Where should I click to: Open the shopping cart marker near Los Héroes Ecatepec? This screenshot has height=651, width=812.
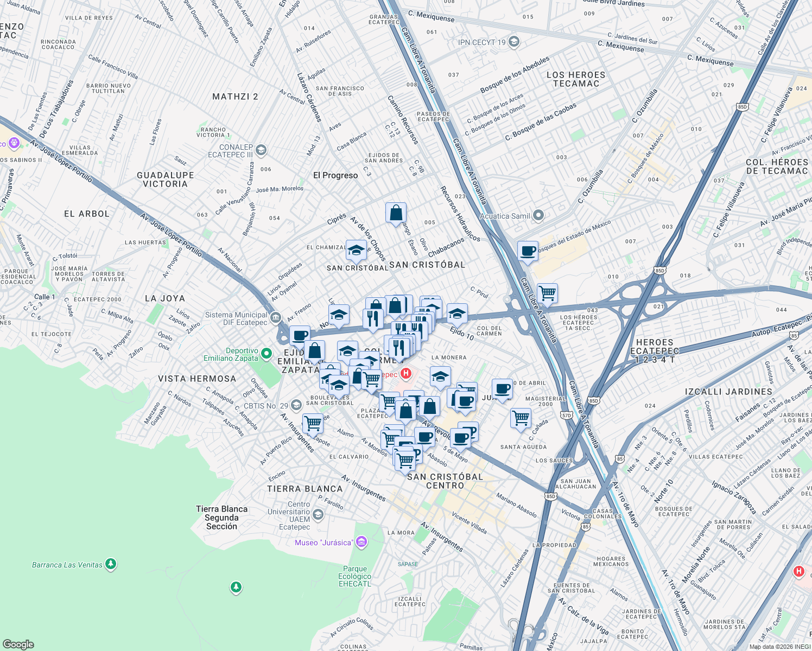[547, 292]
